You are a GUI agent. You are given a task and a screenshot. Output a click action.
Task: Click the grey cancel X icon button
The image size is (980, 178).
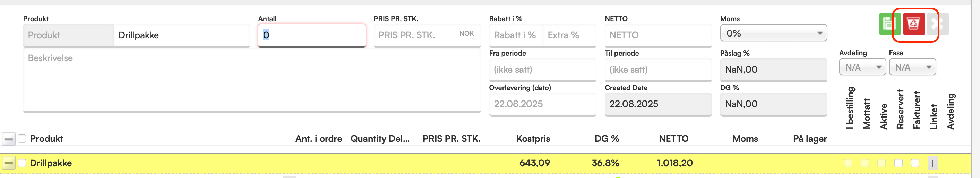pyautogui.click(x=937, y=24)
